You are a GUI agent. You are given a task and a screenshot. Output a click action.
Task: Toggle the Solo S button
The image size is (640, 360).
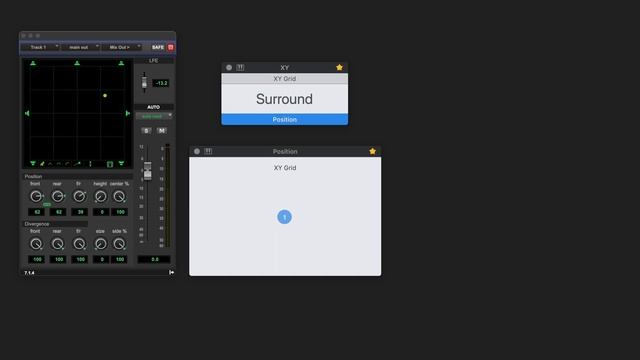(x=146, y=131)
